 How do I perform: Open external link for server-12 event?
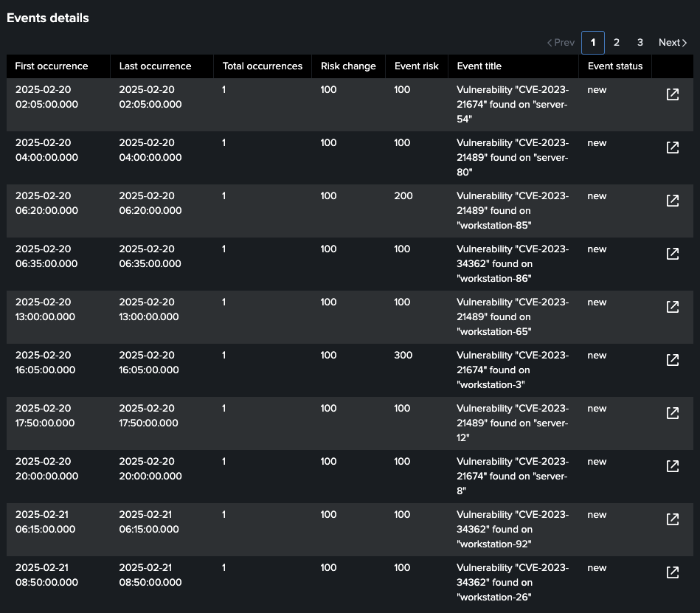click(x=672, y=413)
